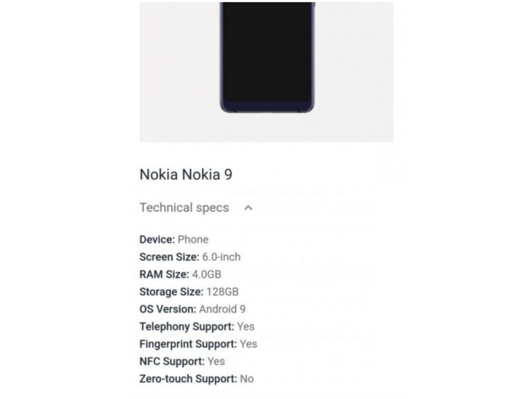The width and height of the screenshot is (532, 399).
Task: Click the 4.0GB value text
Action: coord(206,275)
